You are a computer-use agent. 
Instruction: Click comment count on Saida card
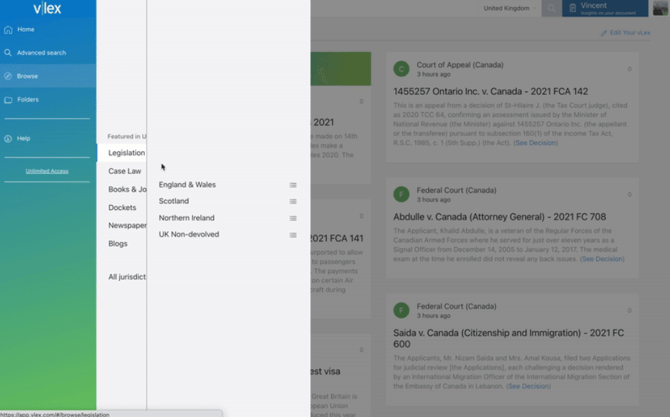coord(629,311)
